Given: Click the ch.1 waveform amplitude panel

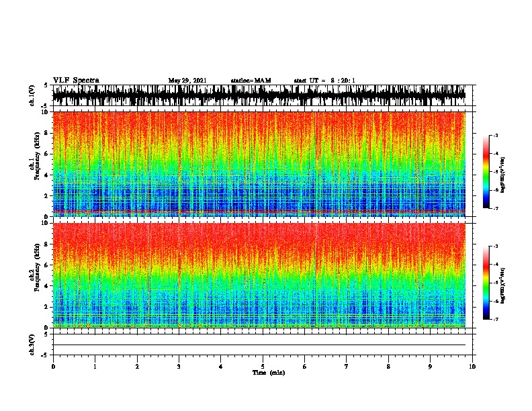Looking at the screenshot, I should pos(262,95).
